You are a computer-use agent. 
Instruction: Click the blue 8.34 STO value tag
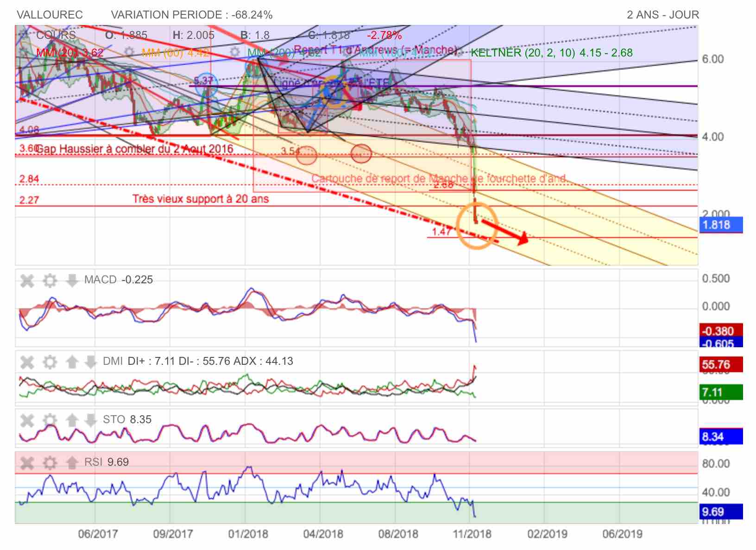721,436
